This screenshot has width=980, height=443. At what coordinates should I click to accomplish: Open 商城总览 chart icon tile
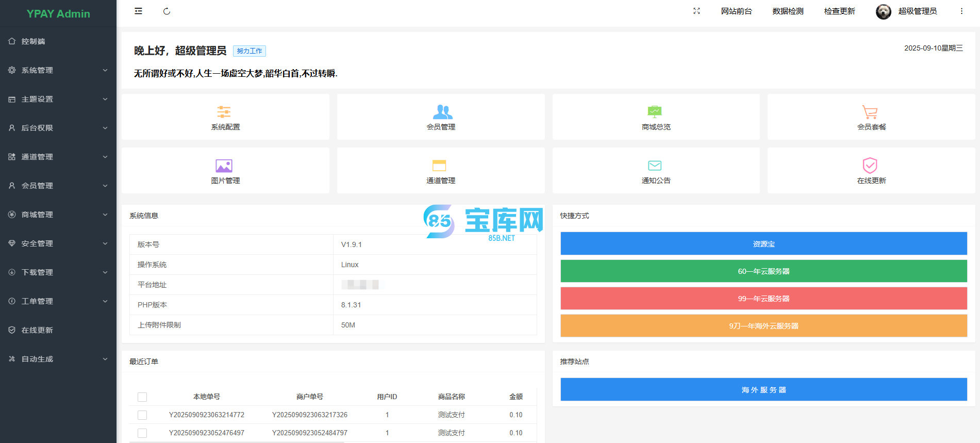(655, 112)
